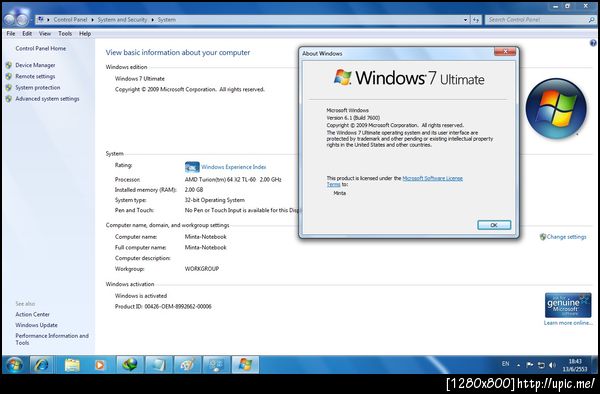Click the 32-bit Operating System text

tap(215, 200)
